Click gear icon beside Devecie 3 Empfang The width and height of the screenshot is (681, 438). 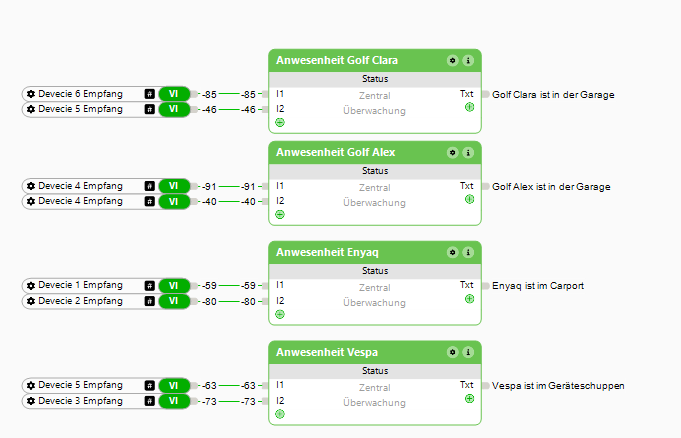[31, 401]
